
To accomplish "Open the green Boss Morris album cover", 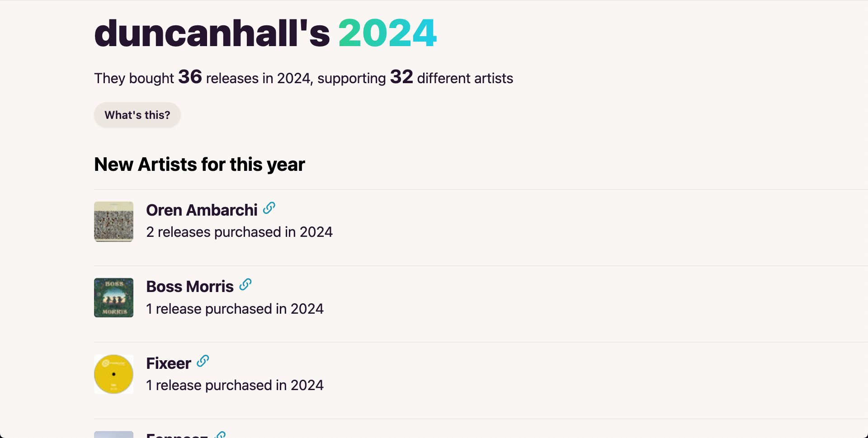I will point(113,298).
